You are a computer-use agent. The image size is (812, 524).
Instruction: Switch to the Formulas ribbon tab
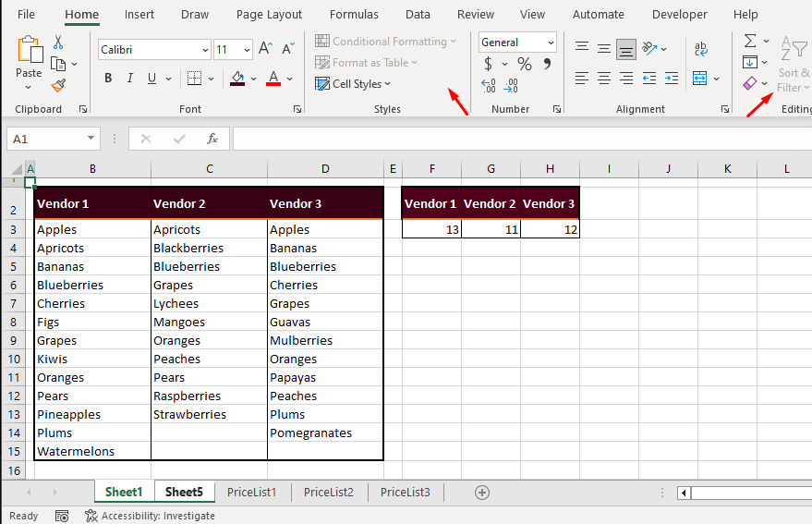tap(354, 15)
